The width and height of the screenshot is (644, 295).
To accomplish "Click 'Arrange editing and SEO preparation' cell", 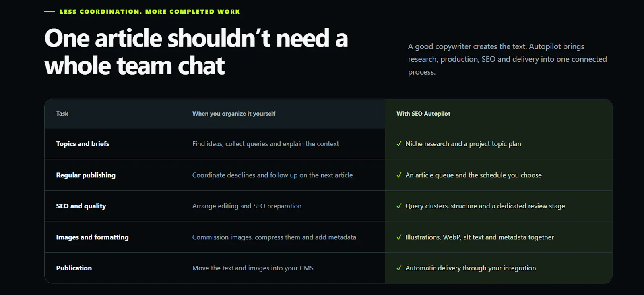I will tap(247, 206).
